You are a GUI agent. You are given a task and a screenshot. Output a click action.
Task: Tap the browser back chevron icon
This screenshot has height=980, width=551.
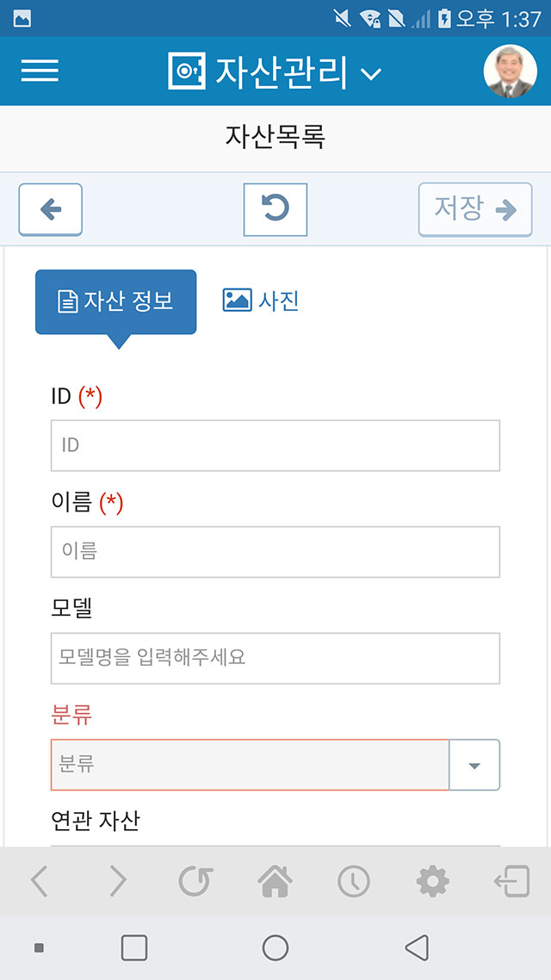point(40,881)
